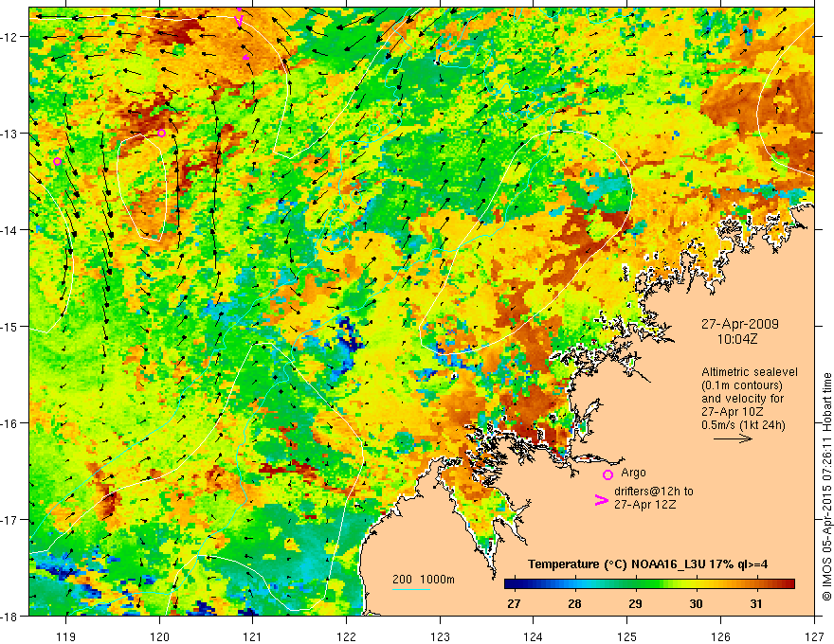This screenshot has width=834, height=644.
Task: Click longitude axis label 126
Action: (x=720, y=636)
